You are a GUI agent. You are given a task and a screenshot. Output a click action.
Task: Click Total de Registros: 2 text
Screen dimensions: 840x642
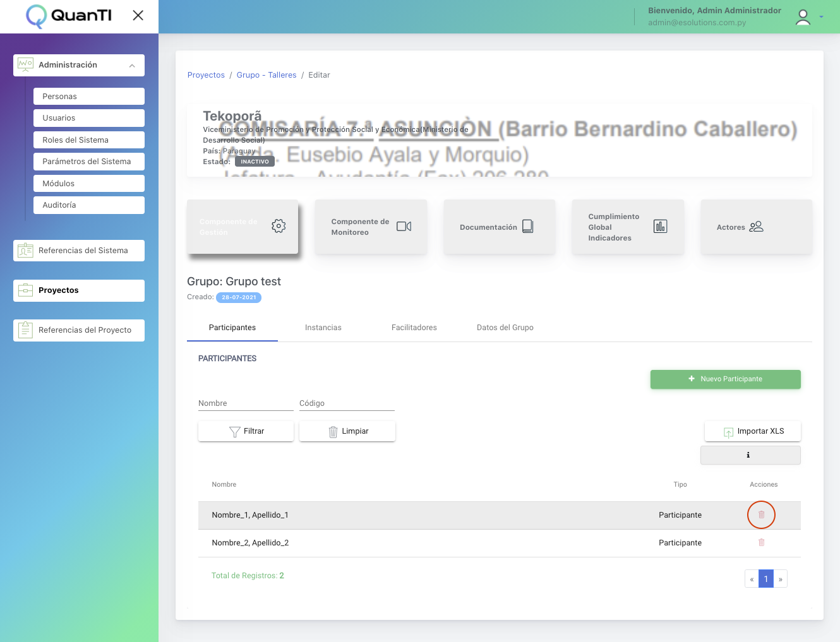pyautogui.click(x=248, y=576)
